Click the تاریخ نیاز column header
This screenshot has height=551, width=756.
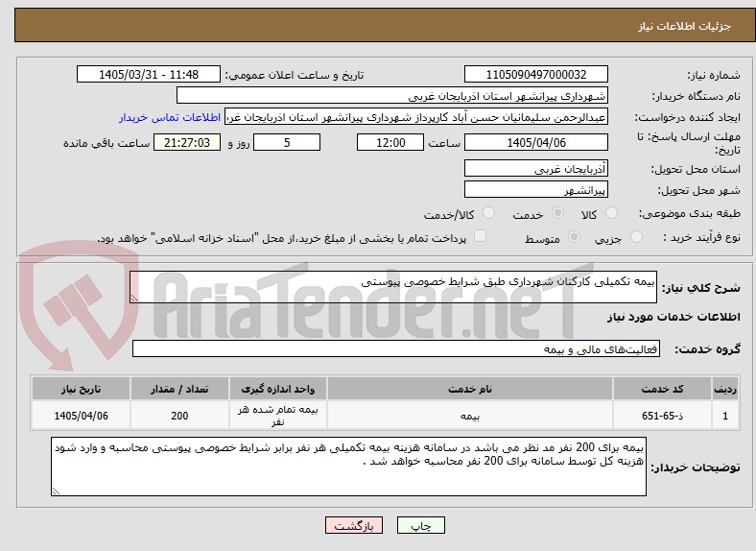(81, 389)
